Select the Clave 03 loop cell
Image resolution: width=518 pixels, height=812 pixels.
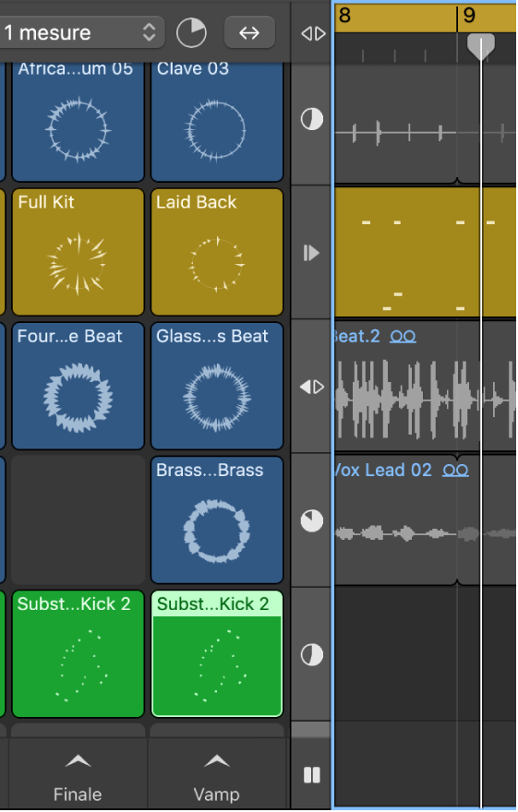tap(217, 122)
